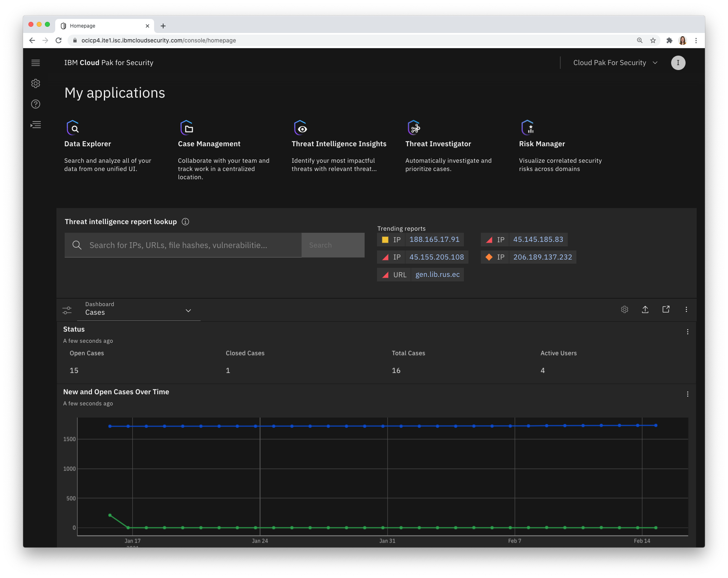Click the Threat Intelligence Insights eye icon
The width and height of the screenshot is (728, 578).
coord(300,128)
